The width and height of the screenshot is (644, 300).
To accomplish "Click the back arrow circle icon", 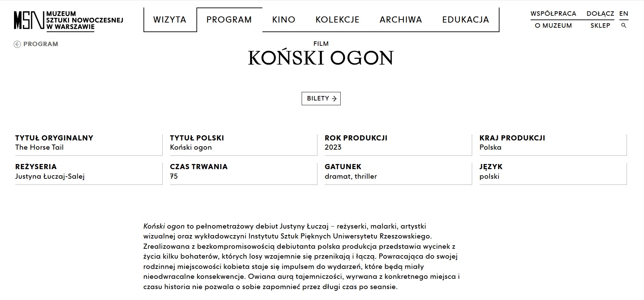I will tap(17, 44).
